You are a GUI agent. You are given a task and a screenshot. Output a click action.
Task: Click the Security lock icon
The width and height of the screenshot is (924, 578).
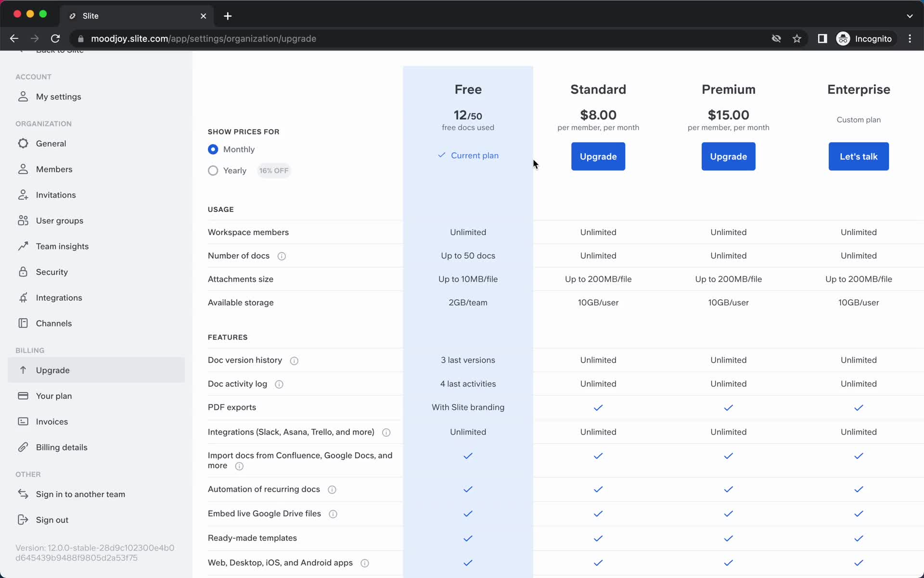point(23,272)
